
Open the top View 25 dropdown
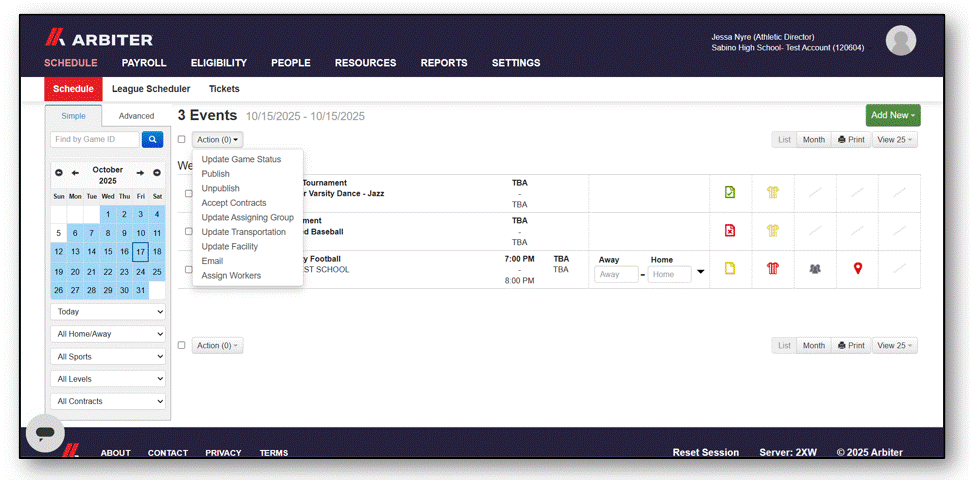895,140
